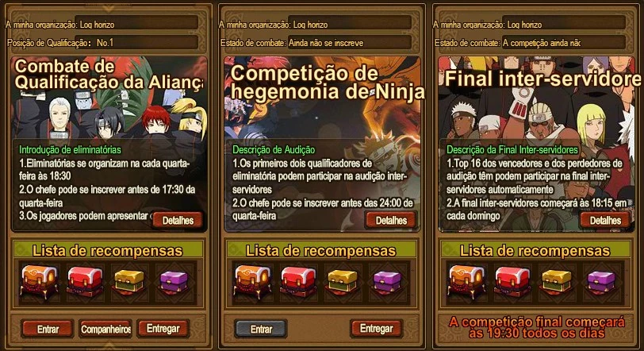Viewport: 644px width, 351px height.
Task: Select the red chest in Alliance Qualification rewards
Action: [85, 282]
